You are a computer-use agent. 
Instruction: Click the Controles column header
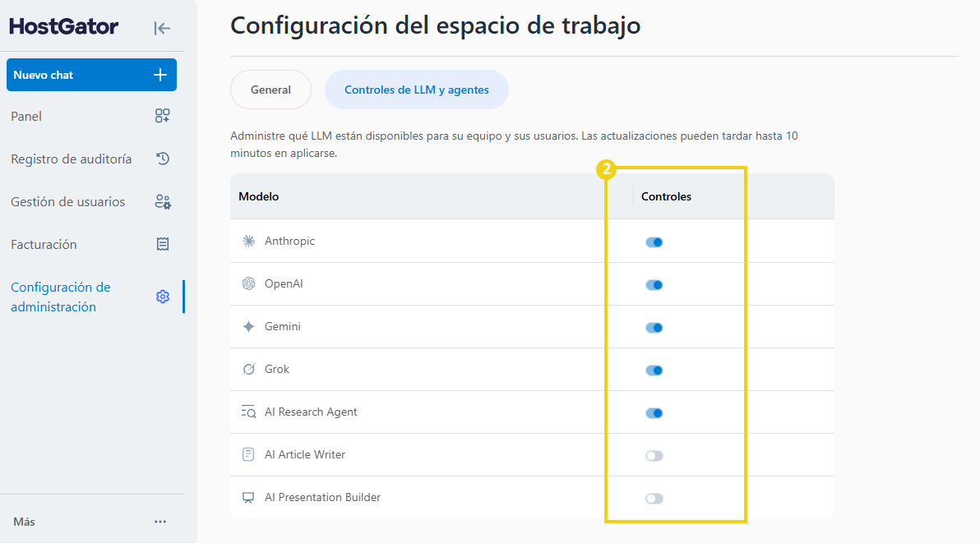tap(666, 196)
